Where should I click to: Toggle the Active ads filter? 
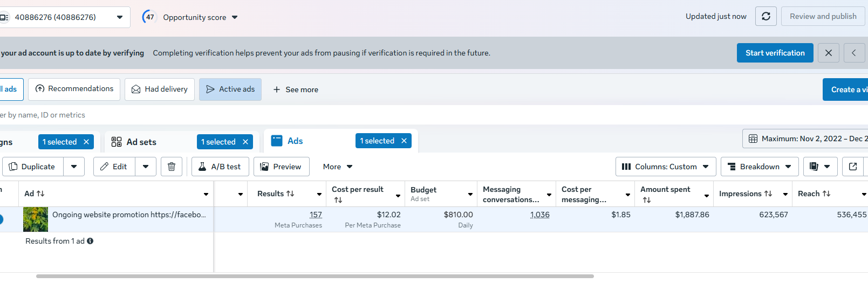click(x=230, y=89)
